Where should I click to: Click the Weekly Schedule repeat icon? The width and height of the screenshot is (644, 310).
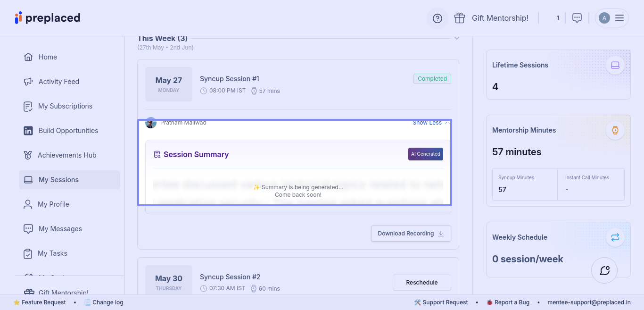(x=615, y=237)
